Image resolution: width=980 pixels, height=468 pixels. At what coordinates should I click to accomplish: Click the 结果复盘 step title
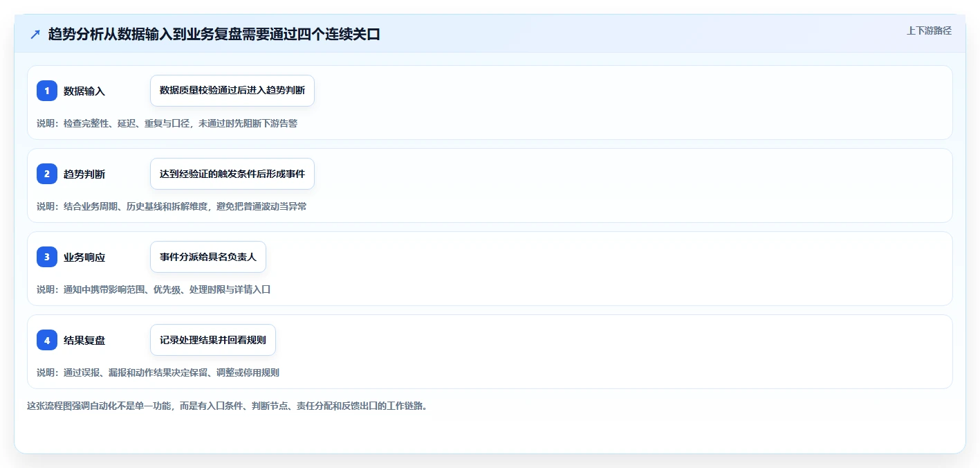point(84,340)
